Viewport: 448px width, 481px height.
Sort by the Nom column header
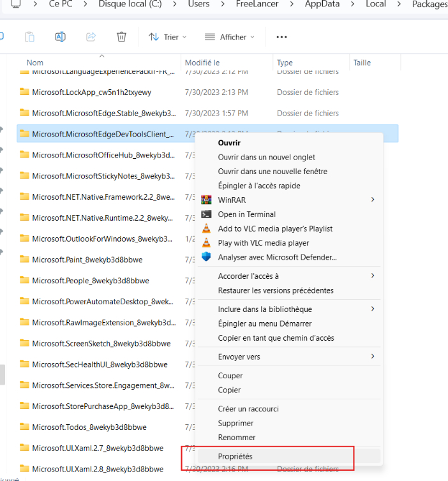click(x=35, y=63)
